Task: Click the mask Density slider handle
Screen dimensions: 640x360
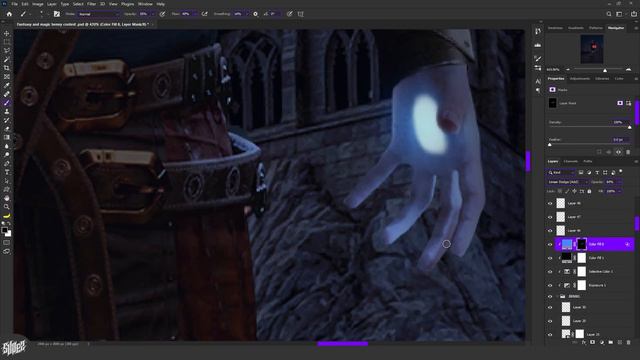Action: click(630, 128)
